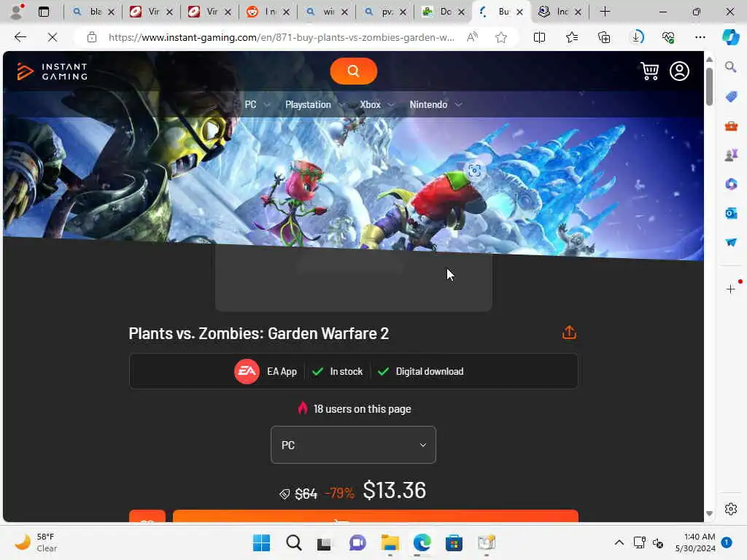Click 'In stock' status text
Screen dimensions: 747x560
346,371
